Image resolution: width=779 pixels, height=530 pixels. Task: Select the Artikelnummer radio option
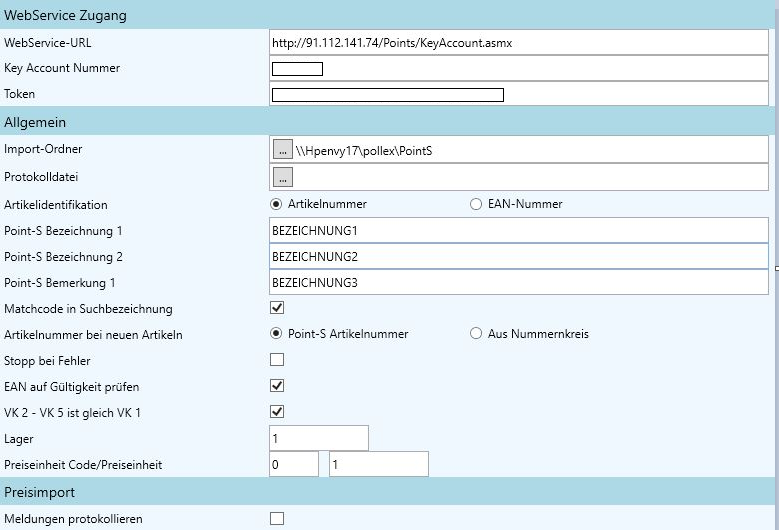tap(277, 204)
